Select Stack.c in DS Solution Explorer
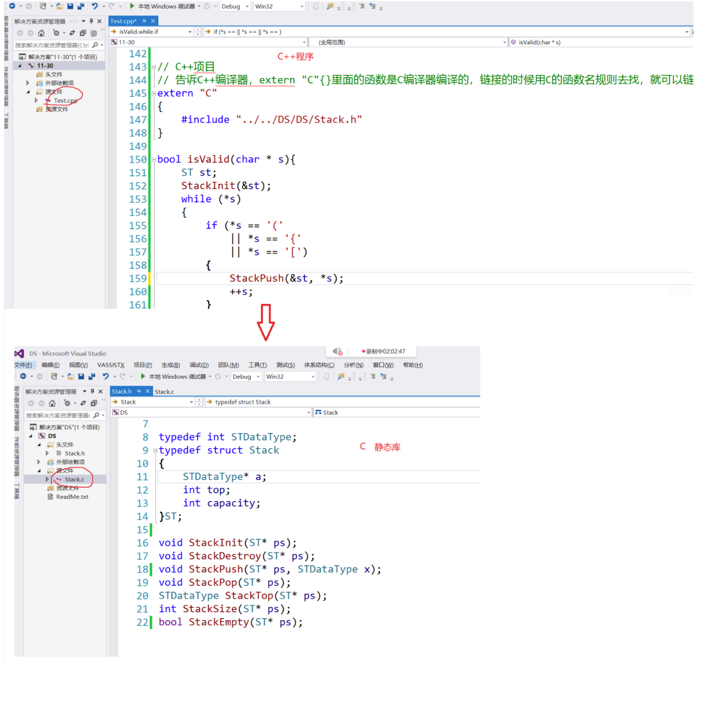The width and height of the screenshot is (728, 701). (x=70, y=479)
